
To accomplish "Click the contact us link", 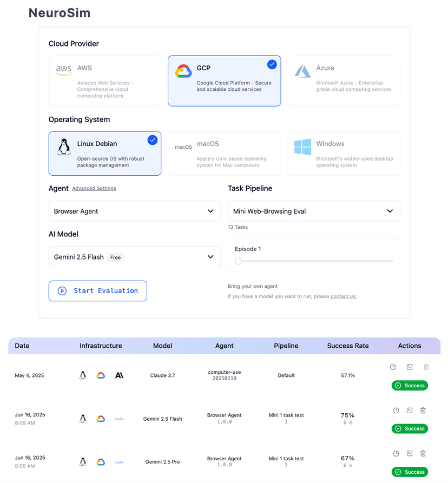I will [343, 296].
